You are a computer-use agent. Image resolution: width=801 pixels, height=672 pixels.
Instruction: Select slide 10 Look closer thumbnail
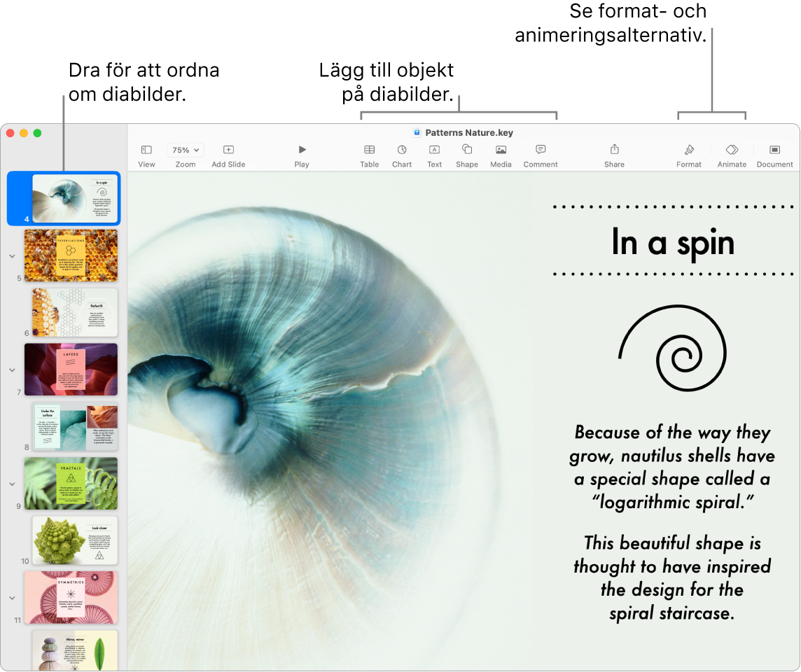point(75,540)
